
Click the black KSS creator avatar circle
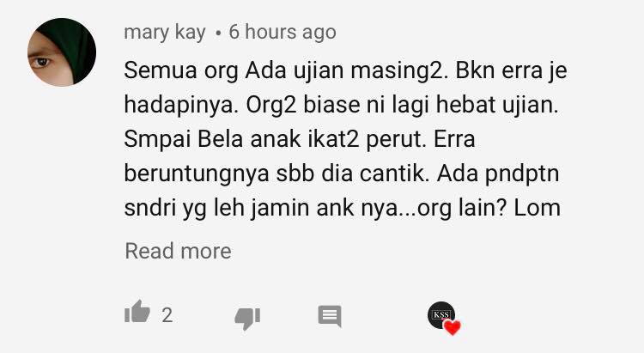[440, 315]
